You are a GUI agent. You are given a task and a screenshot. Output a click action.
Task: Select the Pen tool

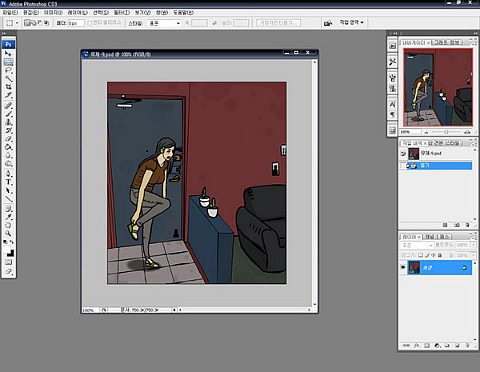8,174
